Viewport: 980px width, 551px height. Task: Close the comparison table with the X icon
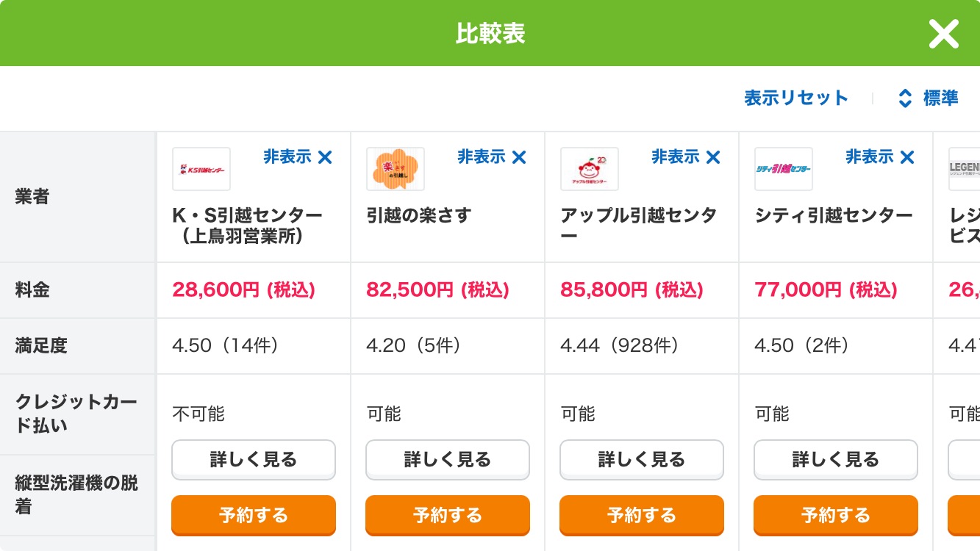tap(943, 34)
